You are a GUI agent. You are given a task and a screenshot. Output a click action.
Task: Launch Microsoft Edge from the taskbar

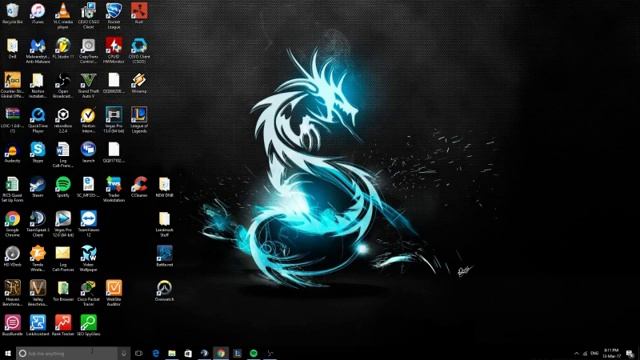click(156, 353)
